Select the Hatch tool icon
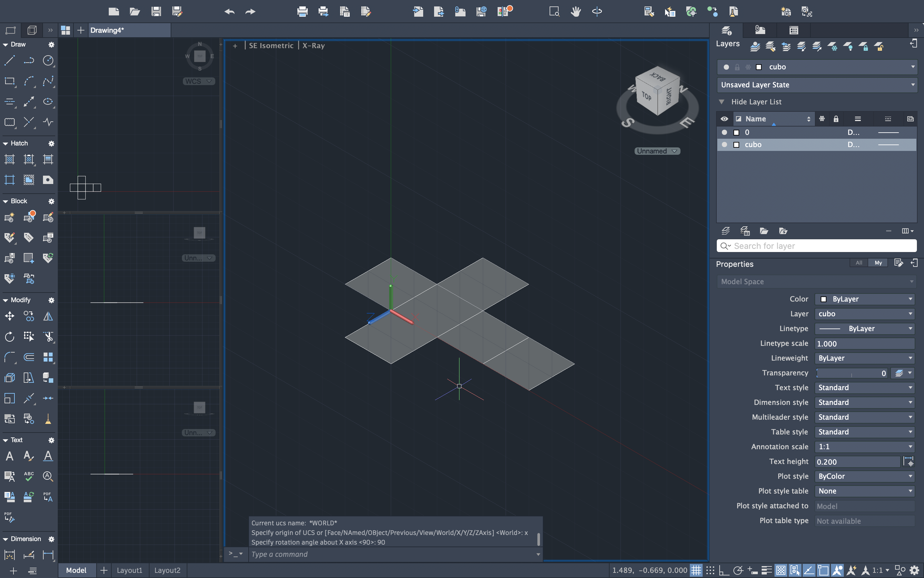 click(10, 159)
